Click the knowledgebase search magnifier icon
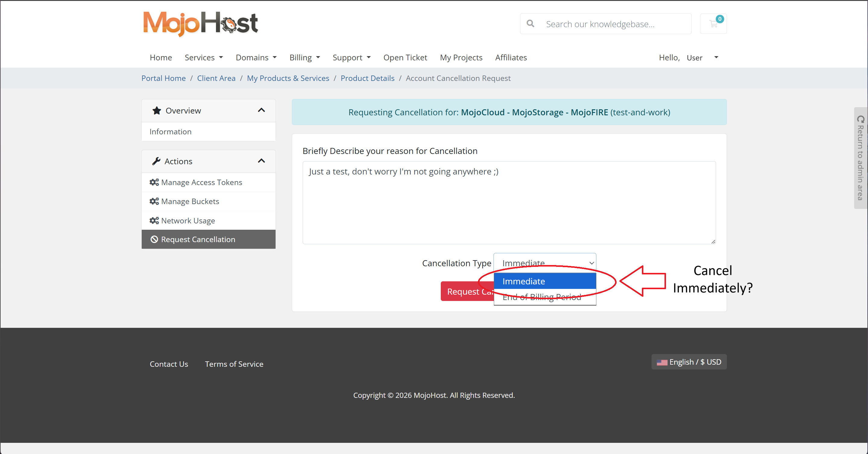The image size is (868, 454). tap(530, 24)
